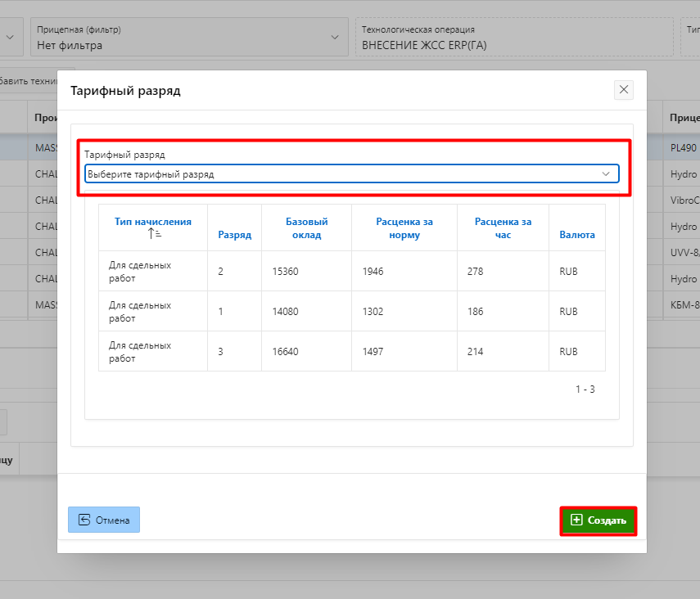Click the Валюта column header
Screen dimensions: 700x599
click(577, 235)
